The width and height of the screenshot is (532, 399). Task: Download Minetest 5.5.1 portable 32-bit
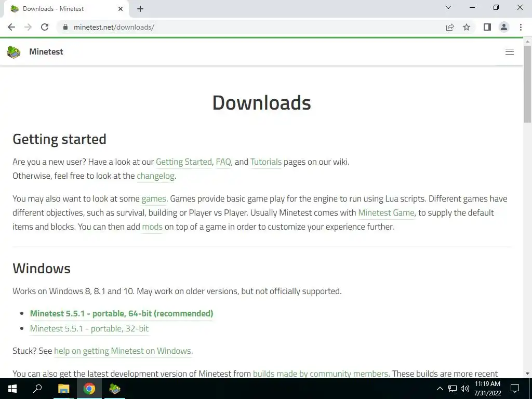click(x=89, y=328)
